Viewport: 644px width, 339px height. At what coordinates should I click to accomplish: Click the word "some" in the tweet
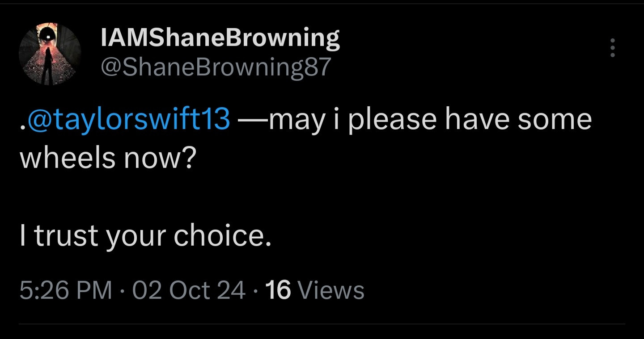pos(555,120)
